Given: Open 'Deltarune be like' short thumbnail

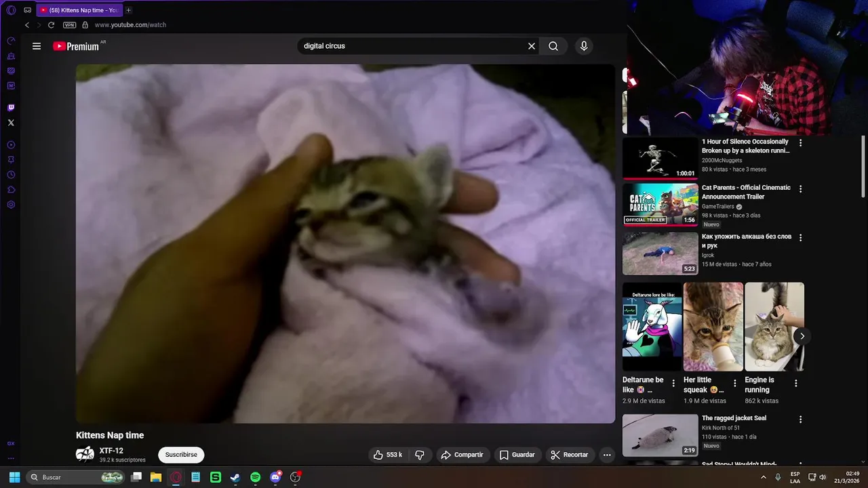Looking at the screenshot, I should click(652, 327).
